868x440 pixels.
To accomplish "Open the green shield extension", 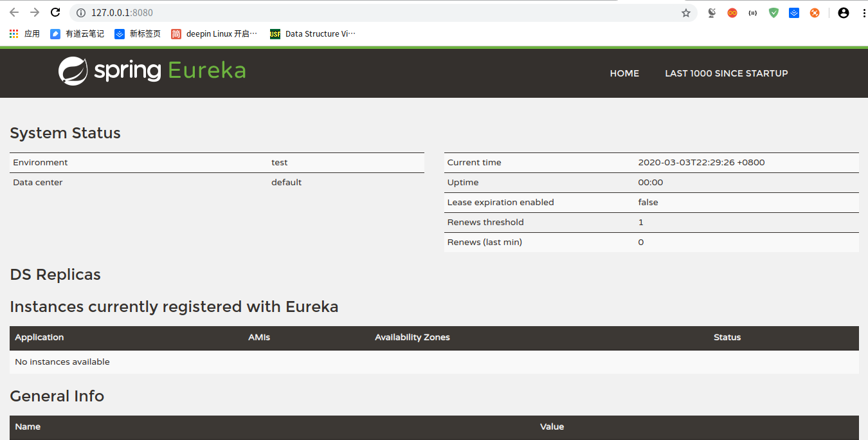I will [x=773, y=13].
